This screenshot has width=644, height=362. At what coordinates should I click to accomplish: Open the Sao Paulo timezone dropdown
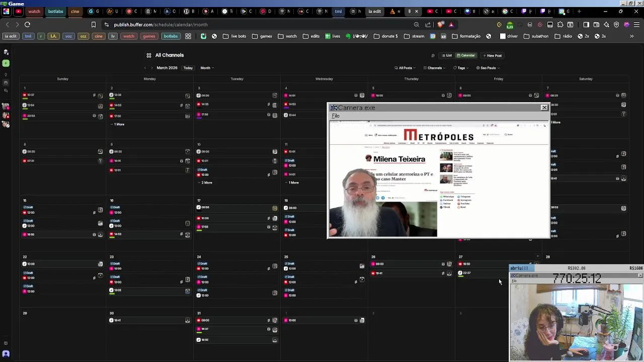pos(488,68)
